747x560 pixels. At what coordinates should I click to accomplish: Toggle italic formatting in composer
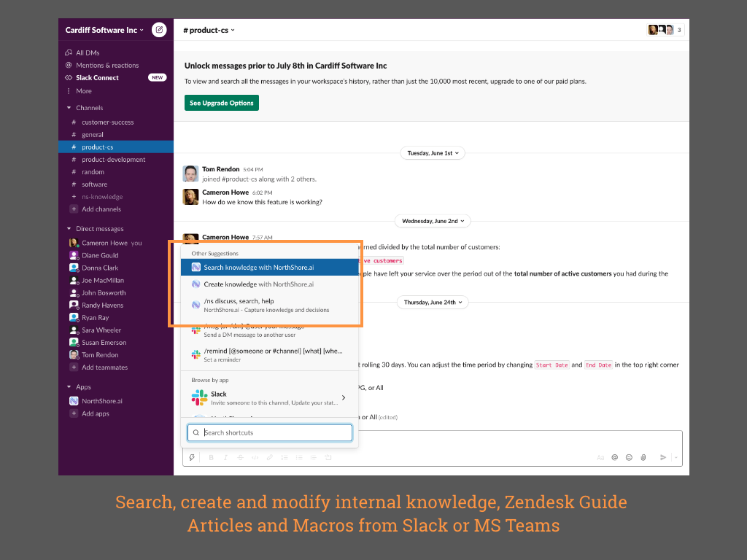225,457
